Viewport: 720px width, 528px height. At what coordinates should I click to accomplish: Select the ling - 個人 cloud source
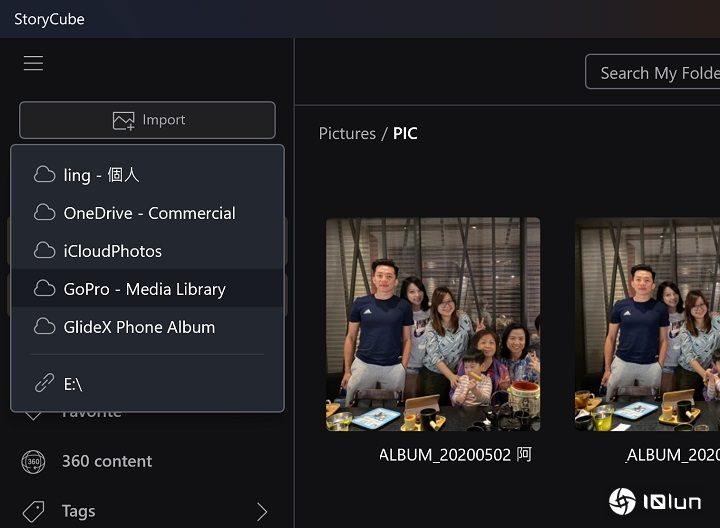pos(101,175)
